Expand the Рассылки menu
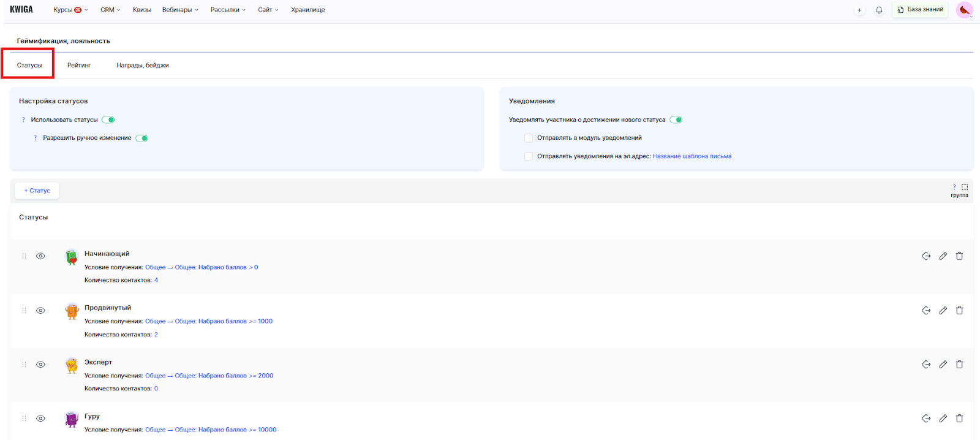This screenshot has width=980, height=440. pos(227,10)
